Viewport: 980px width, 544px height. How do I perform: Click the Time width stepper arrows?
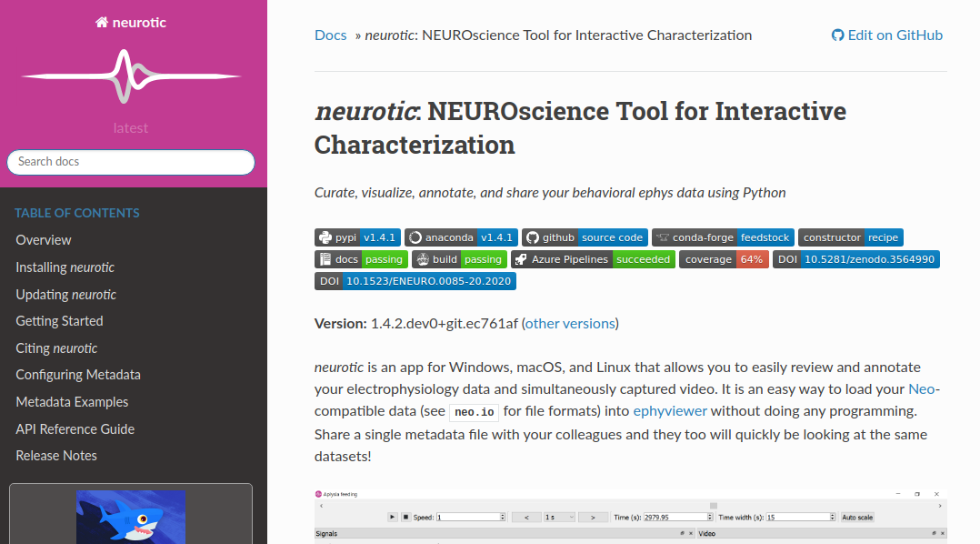click(832, 517)
